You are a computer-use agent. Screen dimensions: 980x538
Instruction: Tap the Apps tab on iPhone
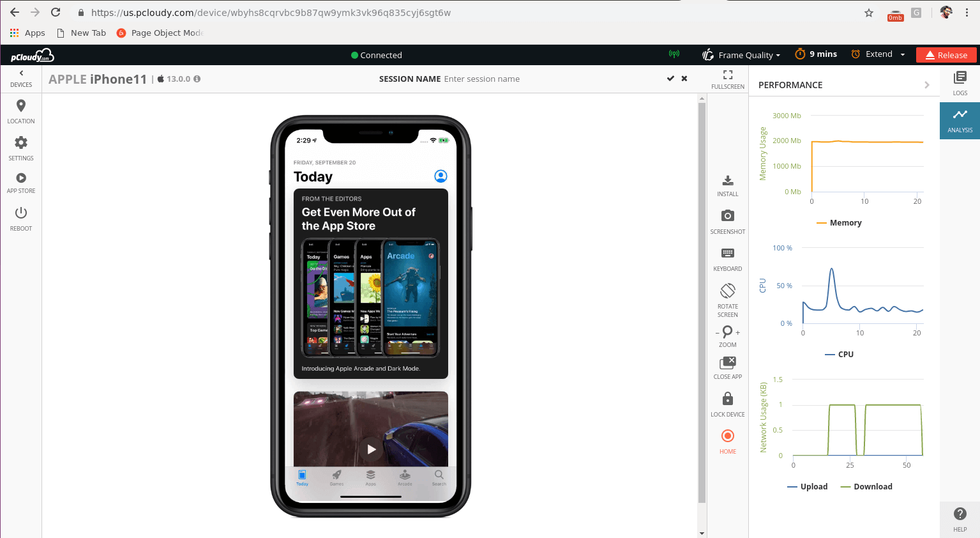(x=370, y=477)
